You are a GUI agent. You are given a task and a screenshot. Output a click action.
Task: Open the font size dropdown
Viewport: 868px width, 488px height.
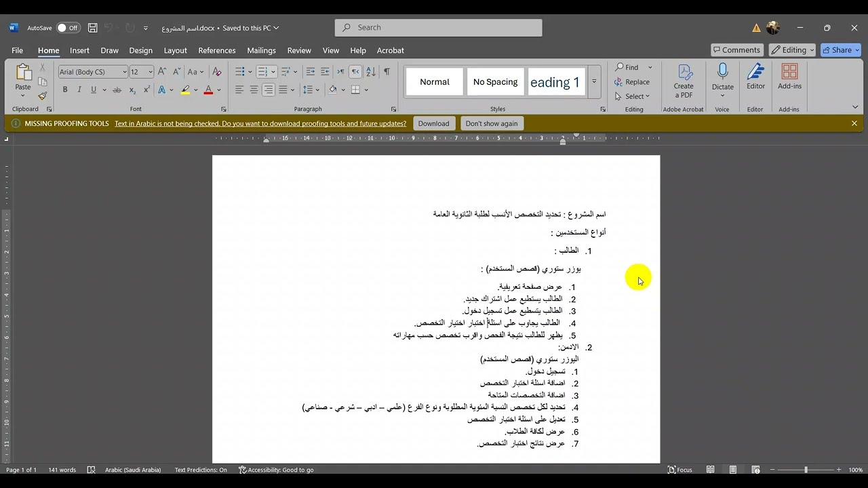pos(151,72)
